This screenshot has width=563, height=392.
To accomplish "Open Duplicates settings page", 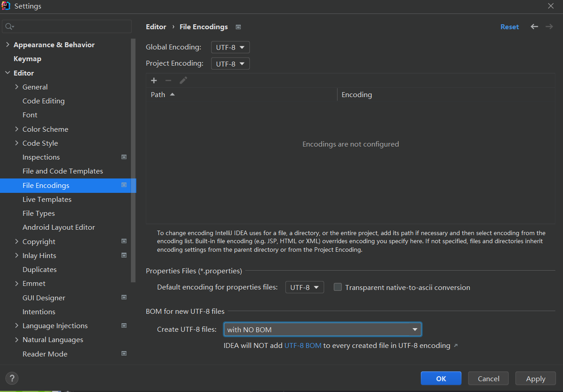I will point(40,270).
